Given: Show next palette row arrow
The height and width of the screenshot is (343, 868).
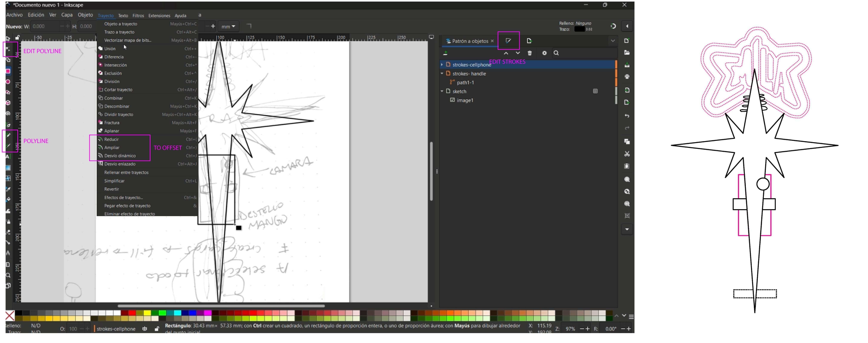Looking at the screenshot, I should click(624, 316).
